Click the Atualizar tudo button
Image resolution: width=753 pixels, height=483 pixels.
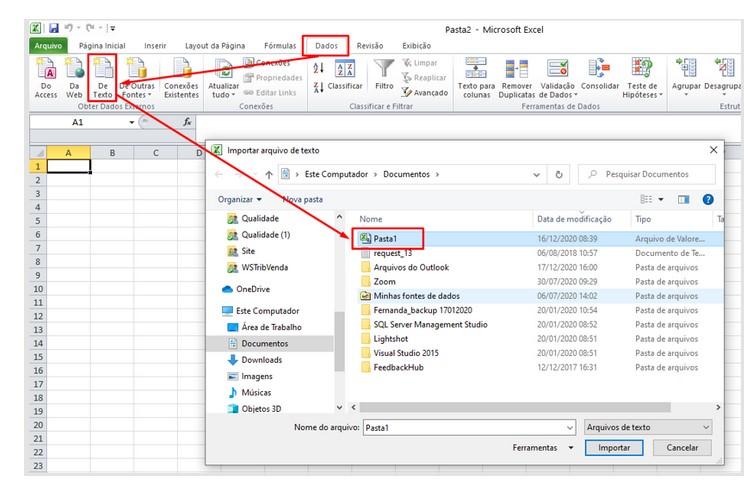[x=223, y=78]
